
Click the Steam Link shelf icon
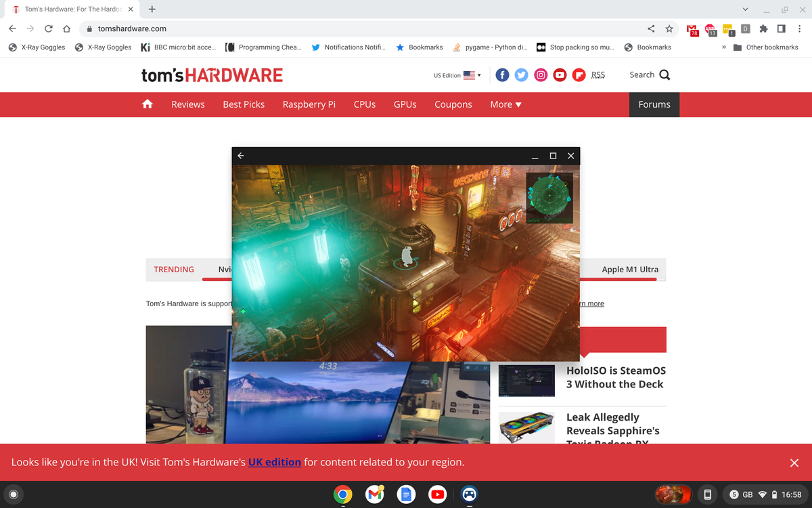coord(469,494)
